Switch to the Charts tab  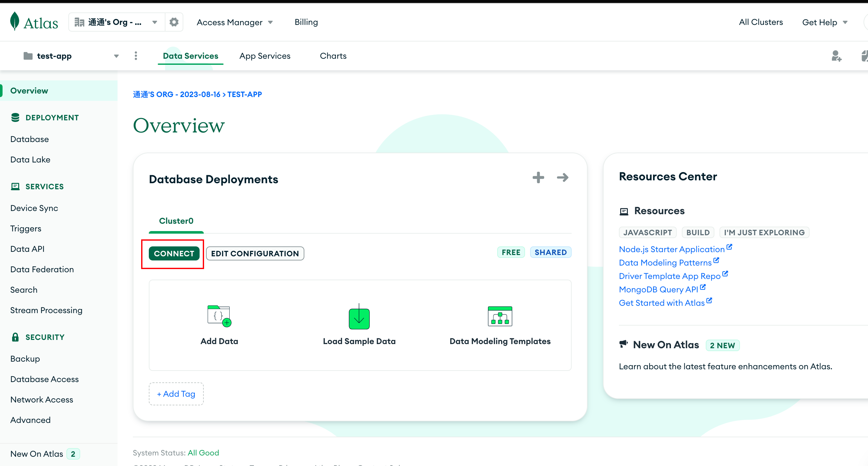pos(333,56)
